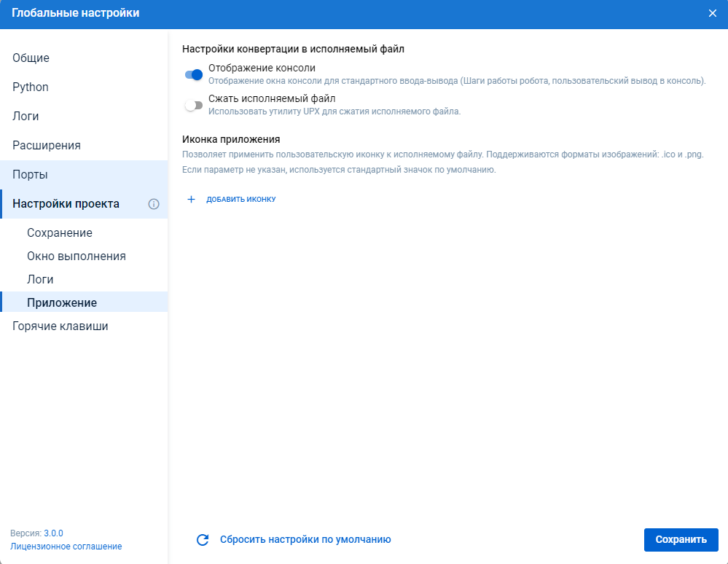Enable the Сжать исполняемый файл switch
The height and width of the screenshot is (564, 728).
[194, 106]
